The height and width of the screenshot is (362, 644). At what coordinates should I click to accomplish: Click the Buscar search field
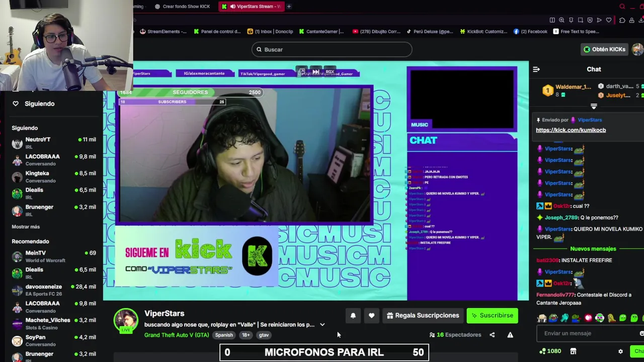(332, 49)
